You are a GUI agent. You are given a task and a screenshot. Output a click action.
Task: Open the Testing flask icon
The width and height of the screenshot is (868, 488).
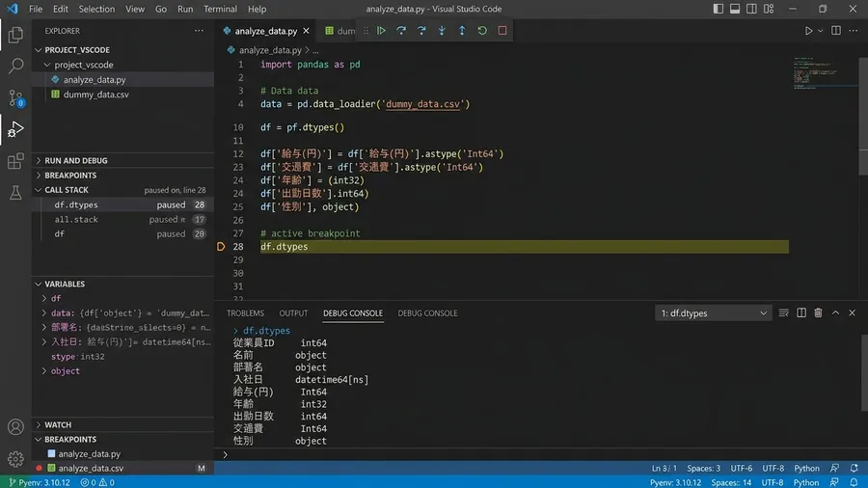pos(15,193)
